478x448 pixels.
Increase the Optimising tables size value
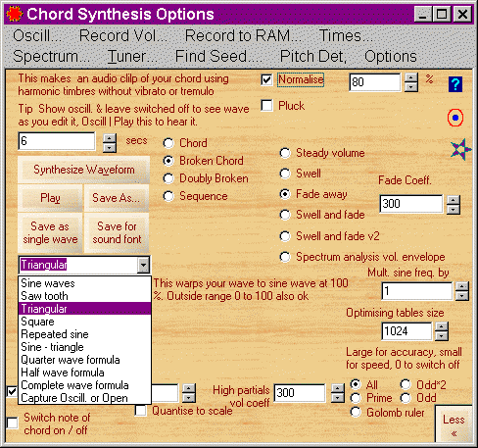pyautogui.click(x=442, y=327)
